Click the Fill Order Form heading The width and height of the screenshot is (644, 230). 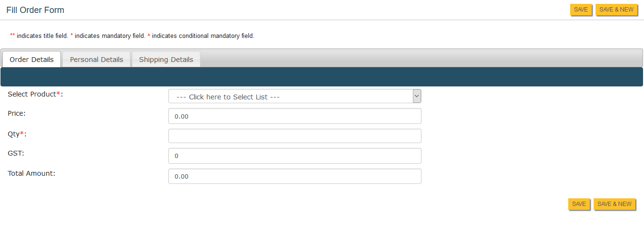click(35, 10)
